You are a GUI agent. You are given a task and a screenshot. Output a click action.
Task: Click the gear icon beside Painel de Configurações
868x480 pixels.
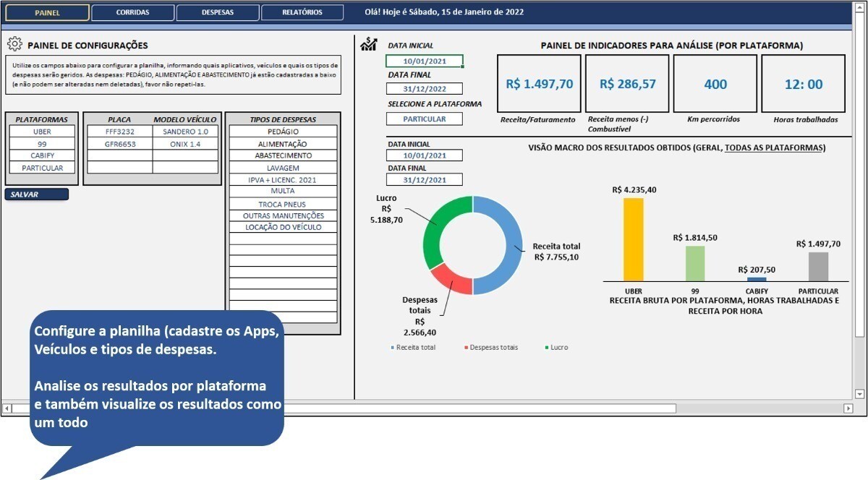tap(14, 45)
